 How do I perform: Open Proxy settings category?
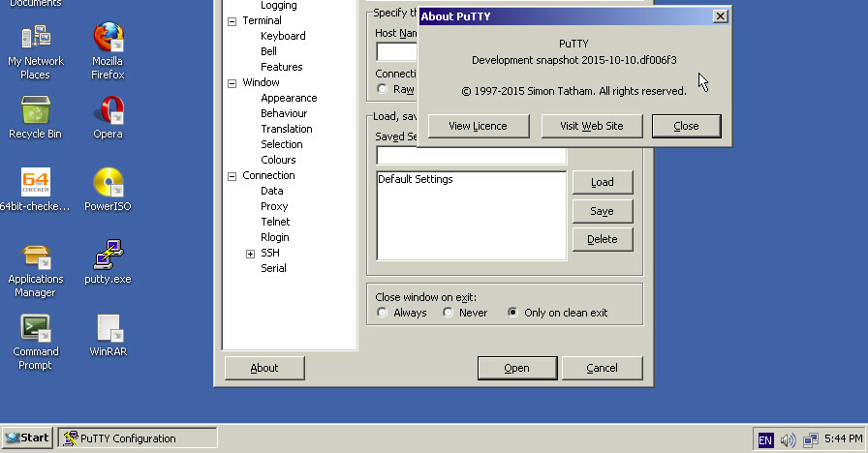point(274,206)
